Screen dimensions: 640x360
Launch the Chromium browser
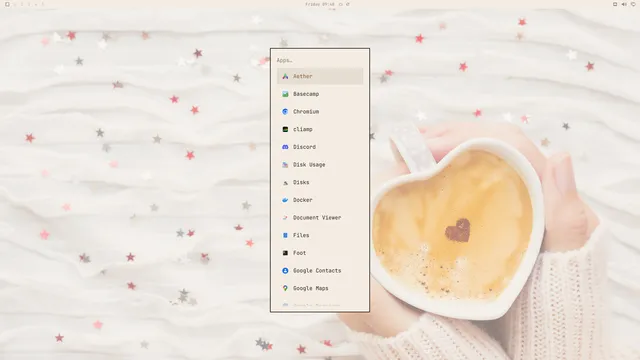[320, 111]
